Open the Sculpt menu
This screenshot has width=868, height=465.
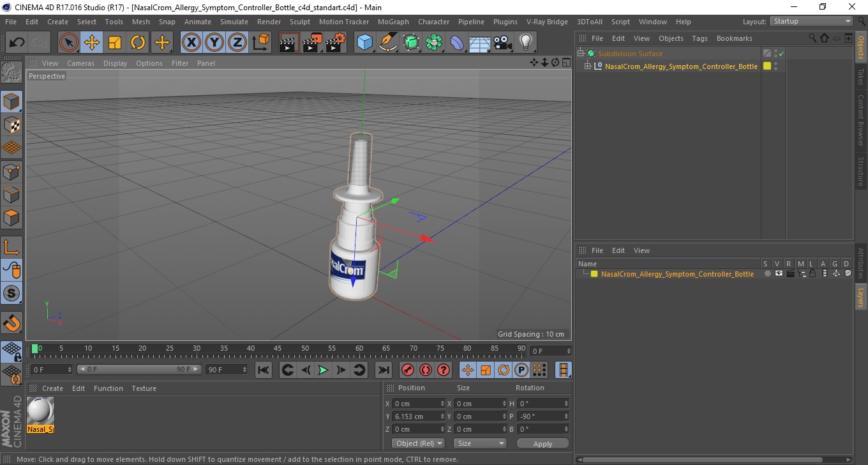pos(300,22)
